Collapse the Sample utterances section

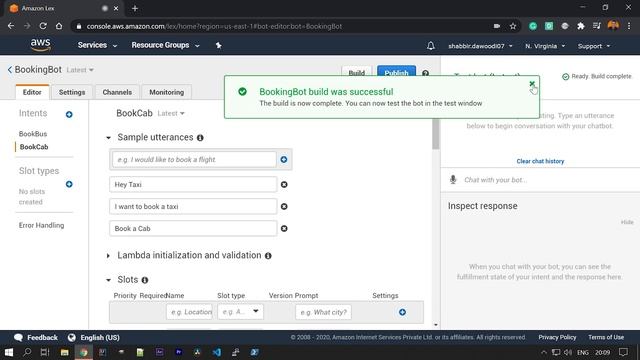pyautogui.click(x=109, y=138)
